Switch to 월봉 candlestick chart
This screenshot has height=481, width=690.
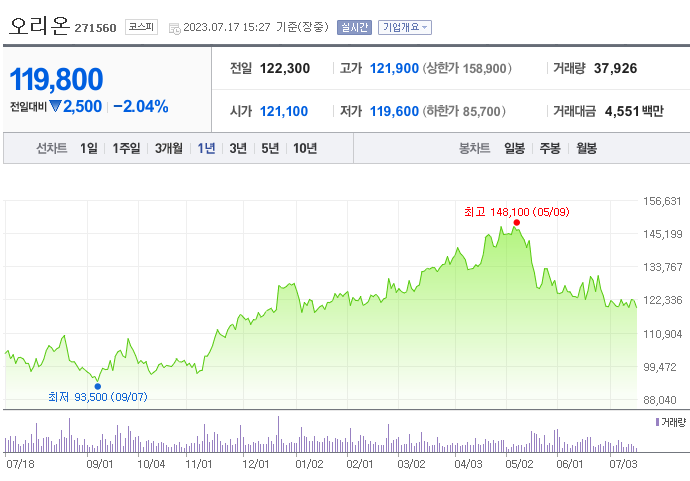pos(586,148)
